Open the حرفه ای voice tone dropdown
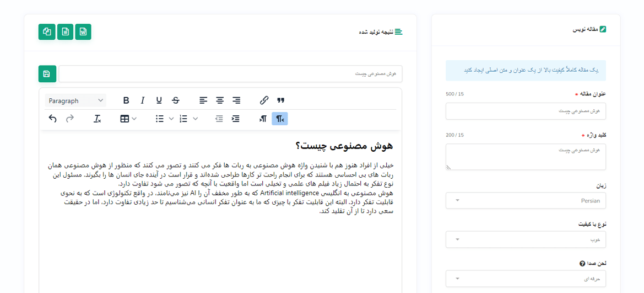Image resolution: width=644 pixels, height=293 pixels. click(525, 279)
